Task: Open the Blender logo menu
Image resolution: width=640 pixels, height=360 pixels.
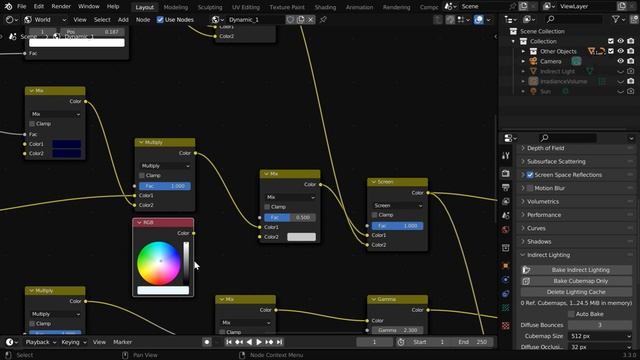Action: pyautogui.click(x=8, y=7)
